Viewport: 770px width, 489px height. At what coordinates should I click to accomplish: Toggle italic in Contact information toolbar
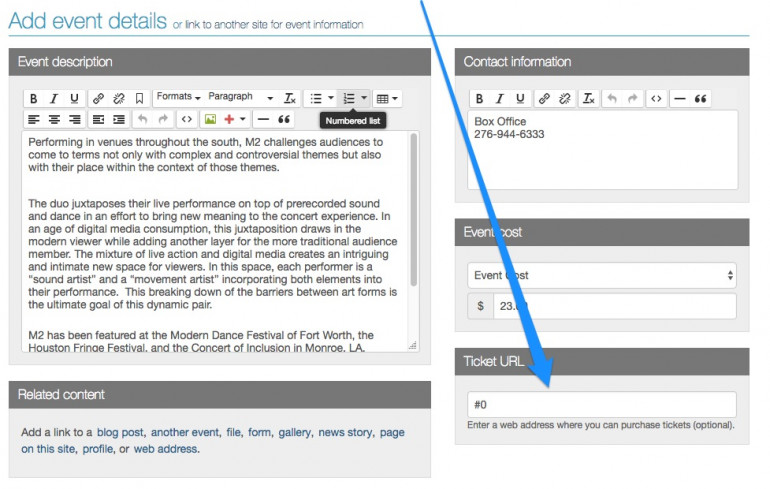[x=500, y=99]
